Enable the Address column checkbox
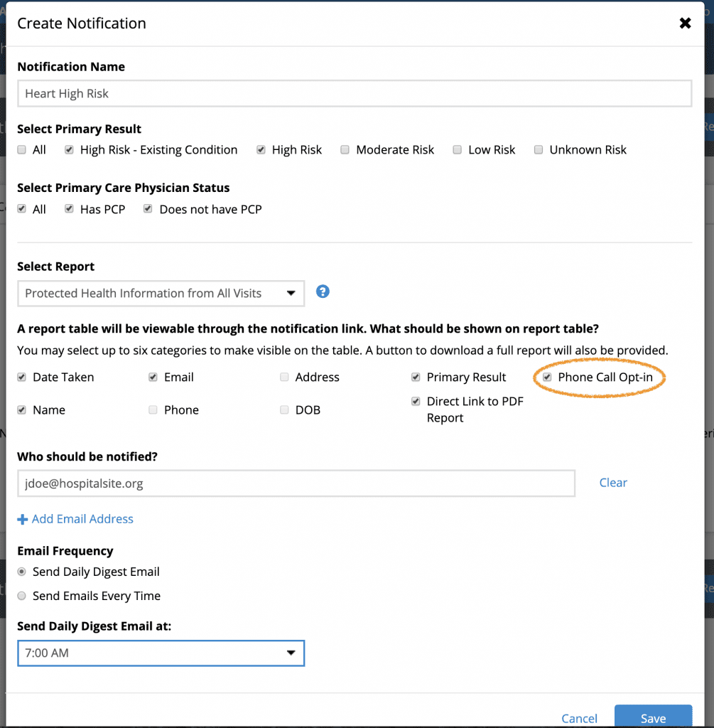 tap(284, 377)
